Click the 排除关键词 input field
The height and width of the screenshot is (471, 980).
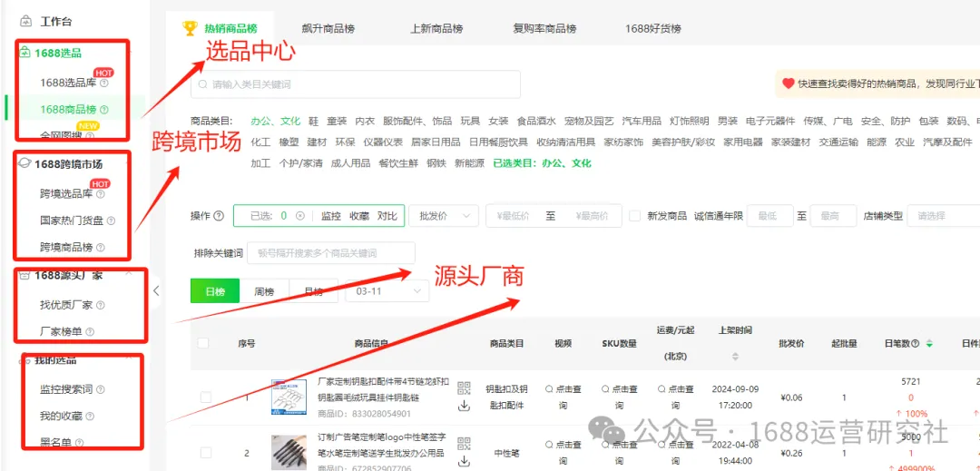pyautogui.click(x=331, y=253)
